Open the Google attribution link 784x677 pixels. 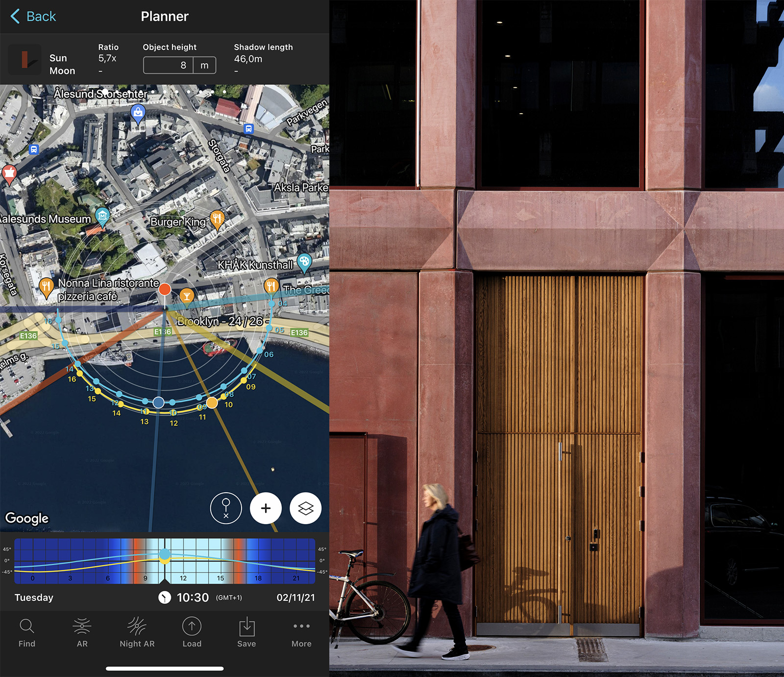pos(27,518)
